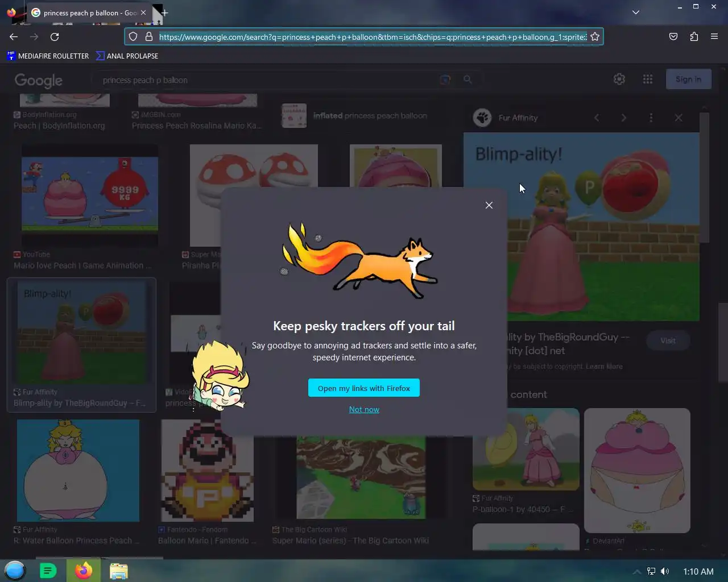
Task: Click the preview panel scrollbar
Action: [705, 177]
